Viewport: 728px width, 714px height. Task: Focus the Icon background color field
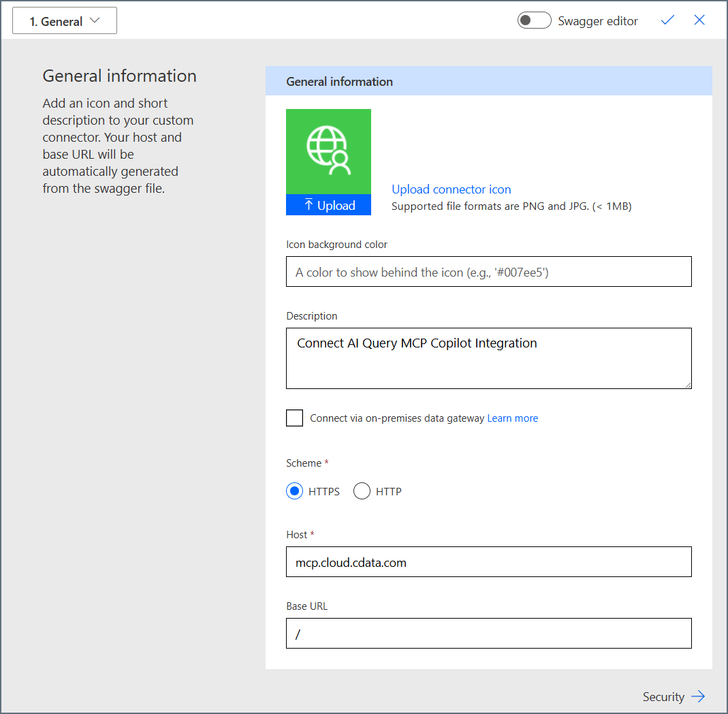(488, 272)
